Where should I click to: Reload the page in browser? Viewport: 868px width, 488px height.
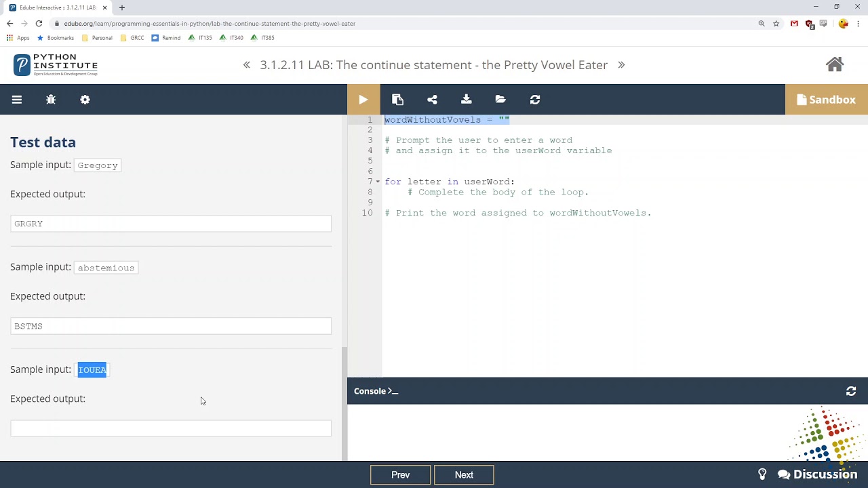click(x=39, y=23)
